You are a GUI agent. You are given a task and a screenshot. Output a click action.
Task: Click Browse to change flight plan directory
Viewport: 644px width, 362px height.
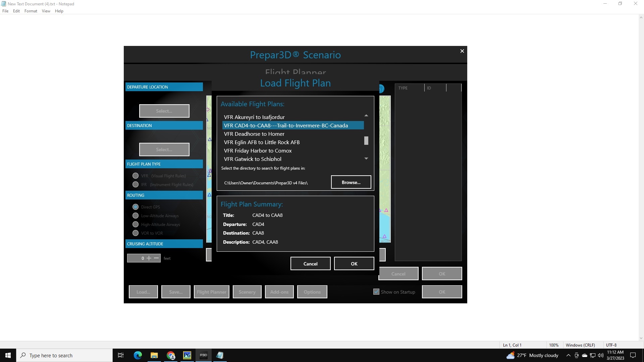click(x=351, y=182)
